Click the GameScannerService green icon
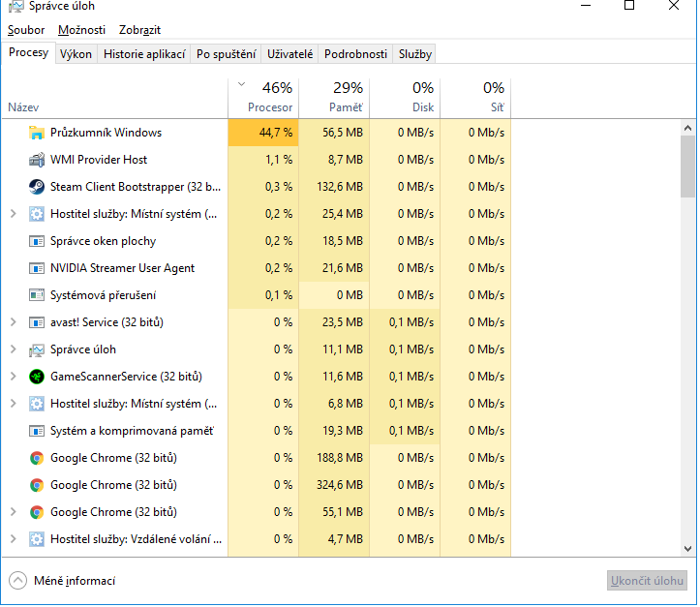 point(37,377)
